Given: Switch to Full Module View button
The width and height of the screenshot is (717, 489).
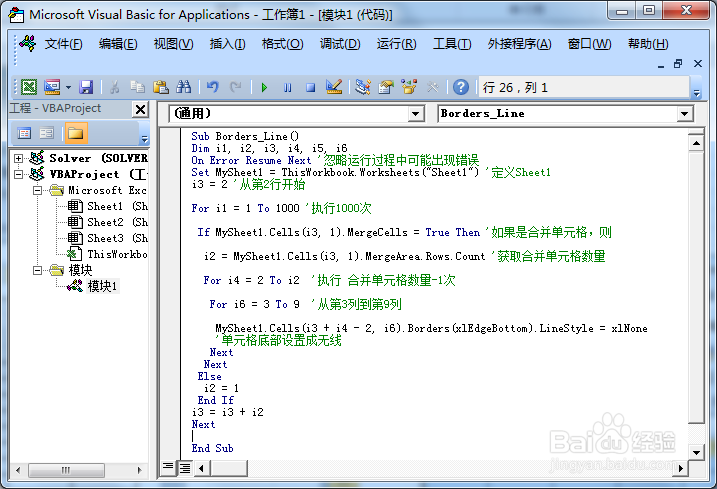Looking at the screenshot, I should pos(185,468).
